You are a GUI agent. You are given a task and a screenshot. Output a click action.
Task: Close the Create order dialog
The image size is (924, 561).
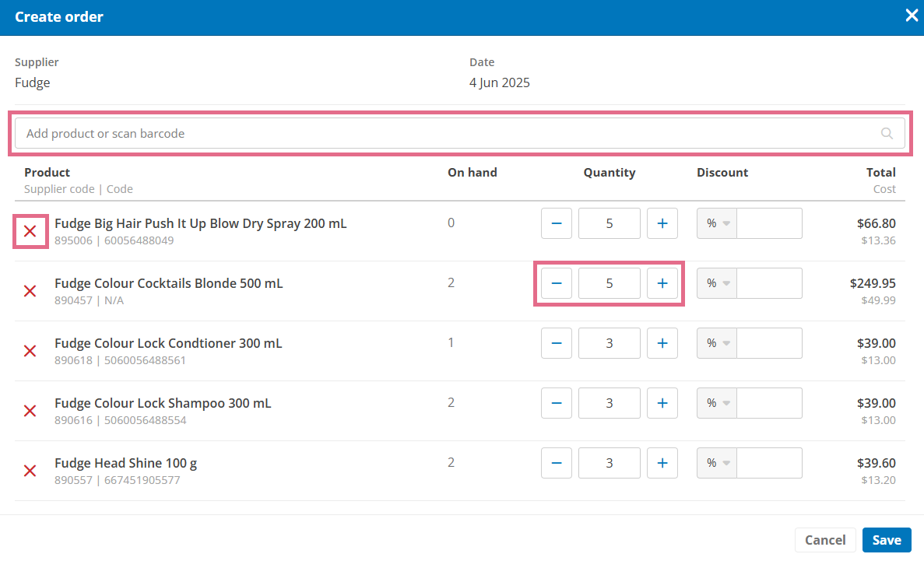(x=911, y=16)
